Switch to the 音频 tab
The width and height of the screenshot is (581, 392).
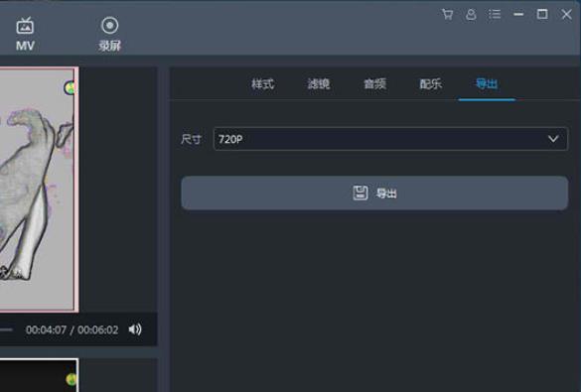[375, 84]
